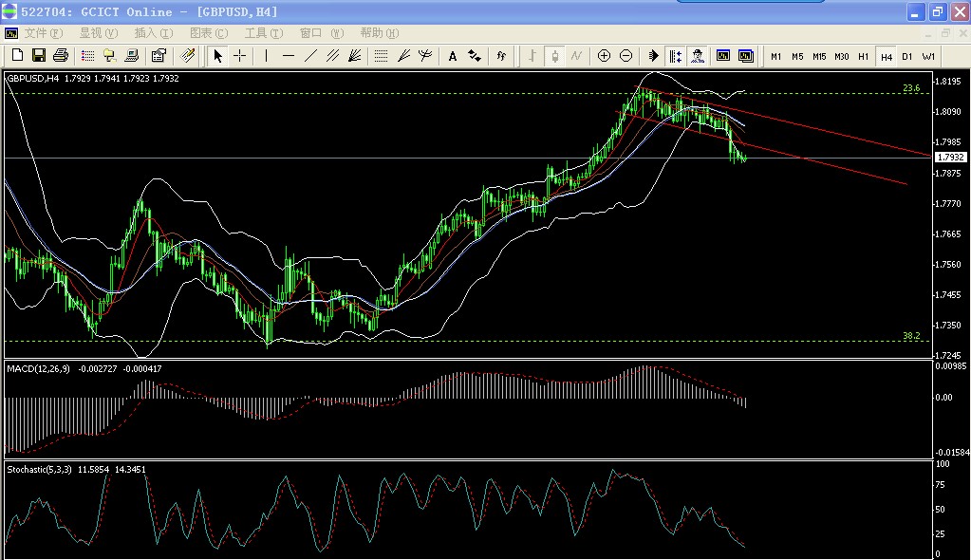971x560 pixels.
Task: Open the Navigator folder-tree icon
Action: tap(109, 56)
